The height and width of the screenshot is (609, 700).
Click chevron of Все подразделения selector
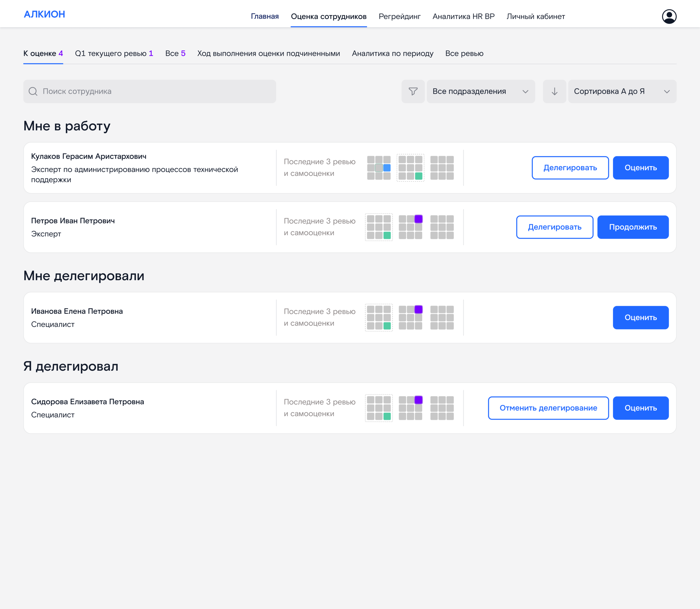525,92
